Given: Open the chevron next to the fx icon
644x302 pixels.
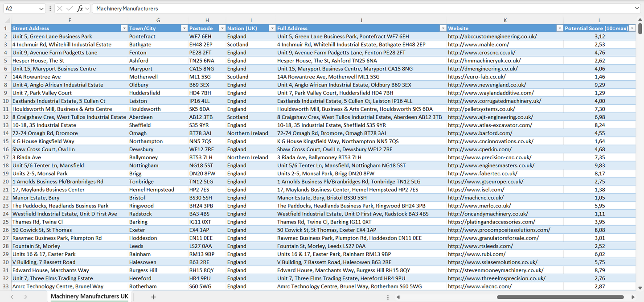Looking at the screenshot, I should pos(87,8).
